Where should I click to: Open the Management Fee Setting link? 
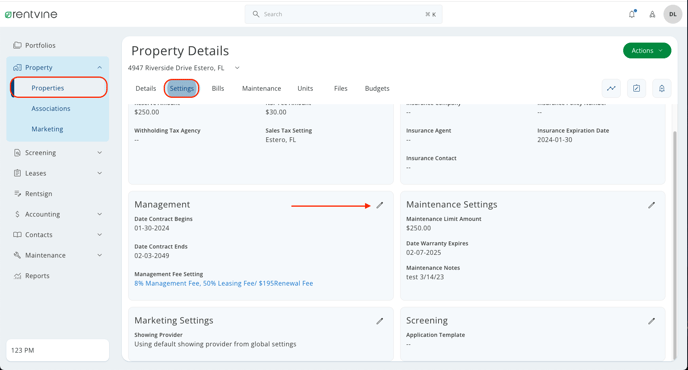224,283
